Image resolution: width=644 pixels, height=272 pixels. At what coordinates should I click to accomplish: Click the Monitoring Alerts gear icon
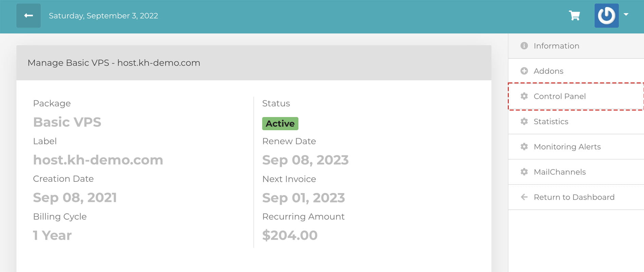(x=524, y=147)
